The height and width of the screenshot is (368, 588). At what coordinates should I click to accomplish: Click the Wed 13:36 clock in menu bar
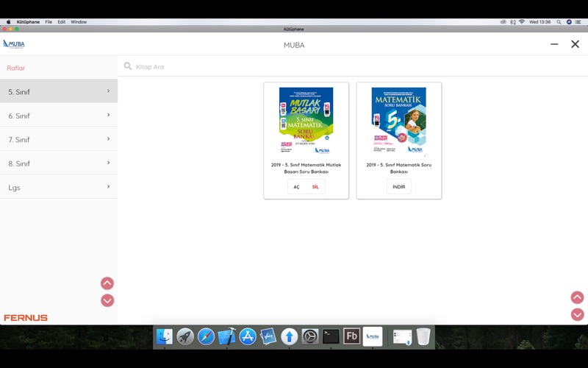(x=539, y=22)
